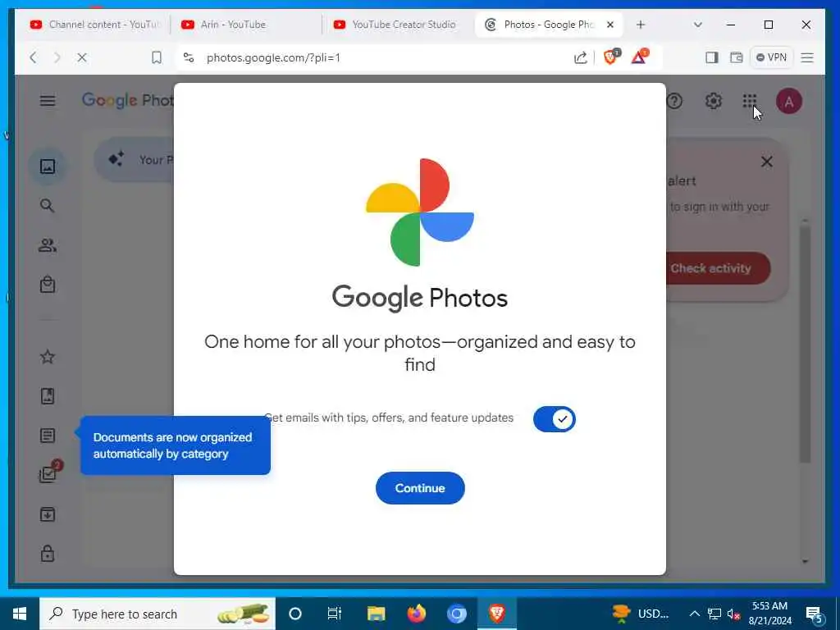Open the muted volume icon in tray

733,614
